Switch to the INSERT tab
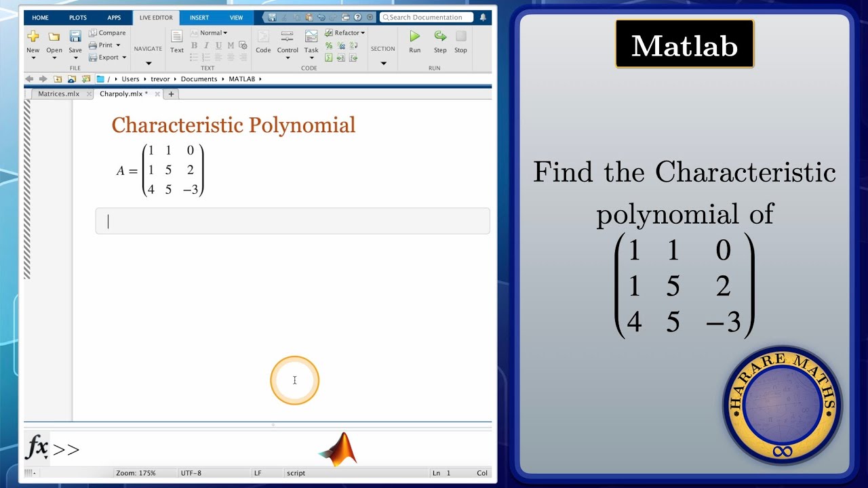The width and height of the screenshot is (868, 488). tap(199, 18)
